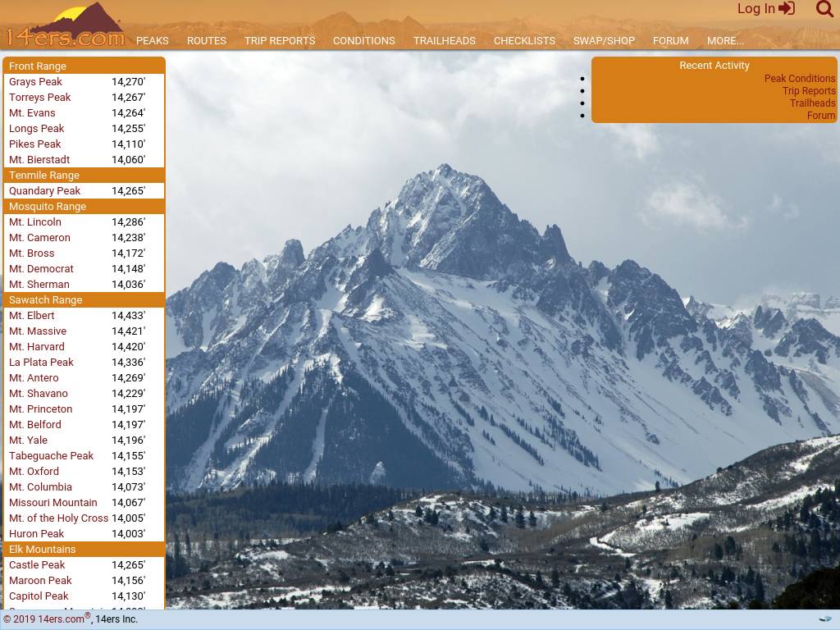Open Mt. Bross entry
Image resolution: width=840 pixels, height=630 pixels.
(x=32, y=253)
